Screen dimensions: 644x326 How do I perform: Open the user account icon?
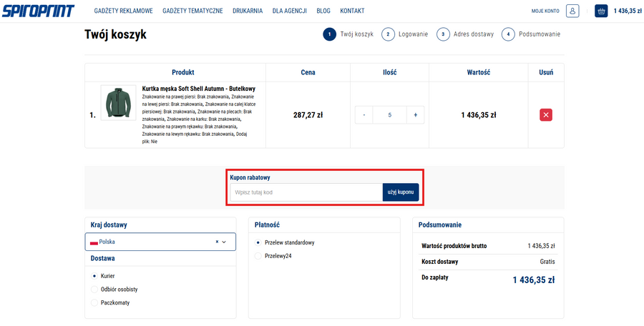572,11
